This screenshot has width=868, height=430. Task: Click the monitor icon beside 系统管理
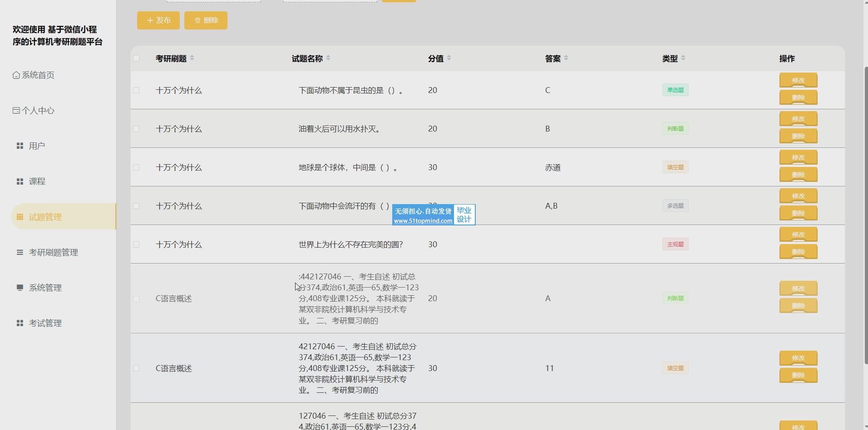click(20, 288)
